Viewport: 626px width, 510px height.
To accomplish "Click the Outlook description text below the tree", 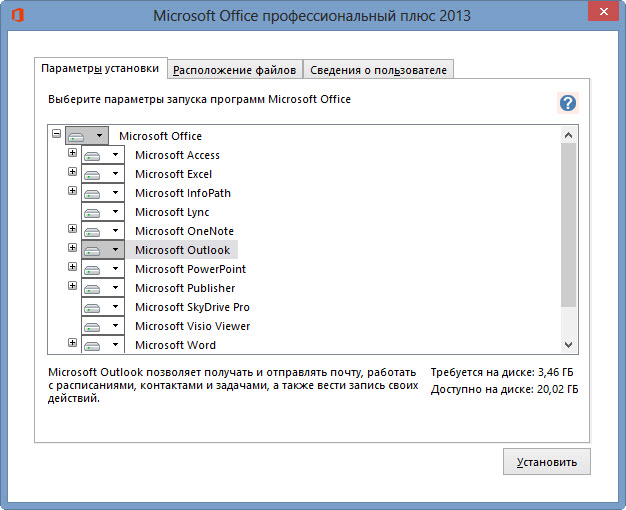I will coord(233,385).
